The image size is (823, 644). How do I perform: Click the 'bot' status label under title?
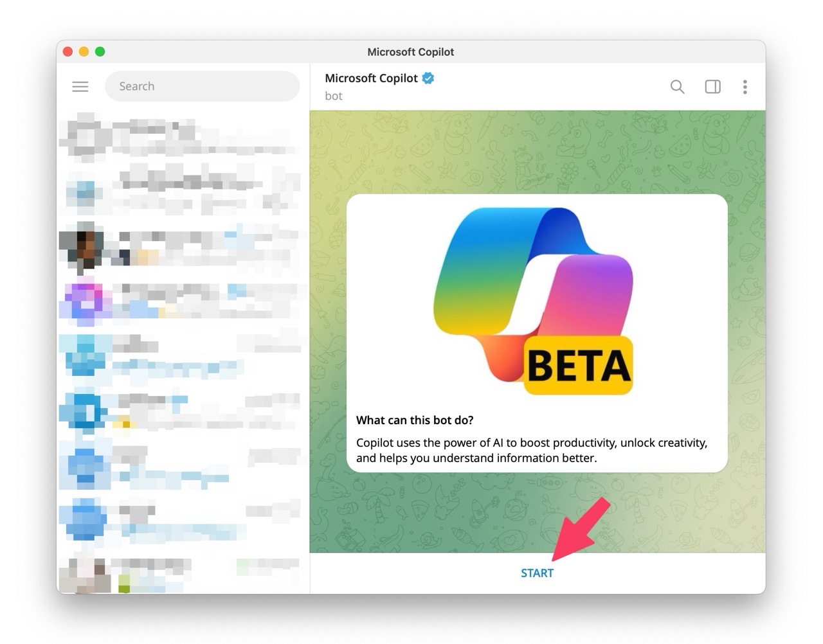click(334, 96)
